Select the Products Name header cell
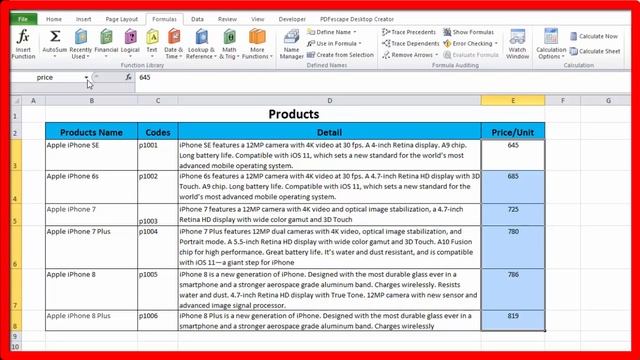This screenshot has height=360, width=640. 91,131
